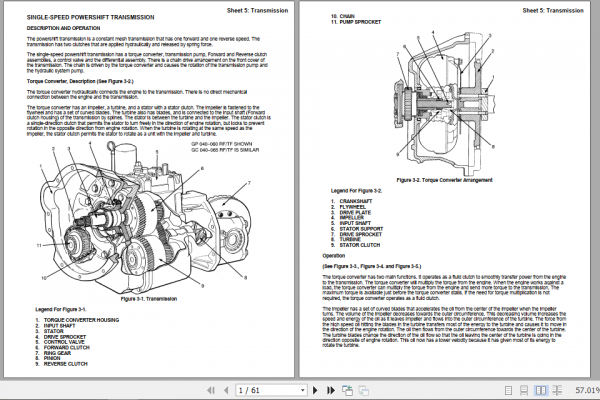600x400 pixels.
Task: Go to the previous page
Action: [226, 390]
